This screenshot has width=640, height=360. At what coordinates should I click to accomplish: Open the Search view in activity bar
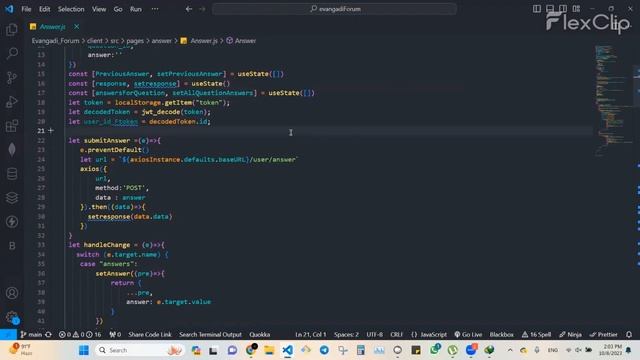[12, 53]
